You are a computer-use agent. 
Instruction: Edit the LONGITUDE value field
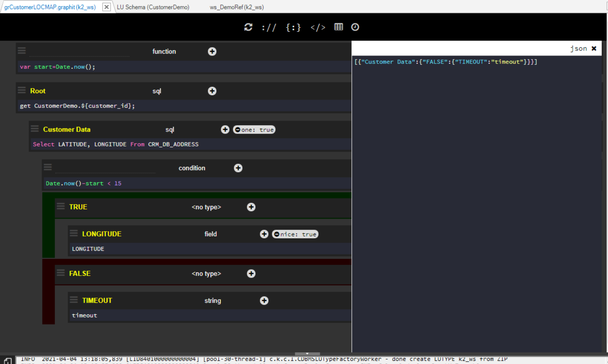click(x=211, y=249)
